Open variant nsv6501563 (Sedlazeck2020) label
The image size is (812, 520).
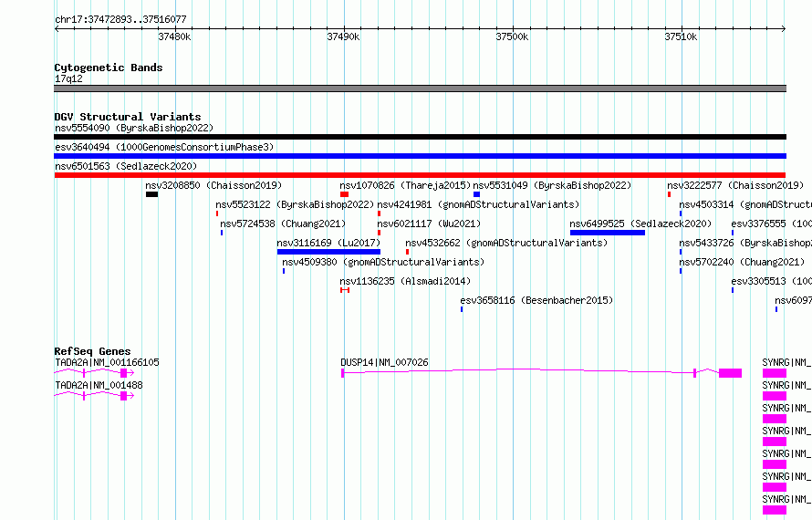pos(126,166)
